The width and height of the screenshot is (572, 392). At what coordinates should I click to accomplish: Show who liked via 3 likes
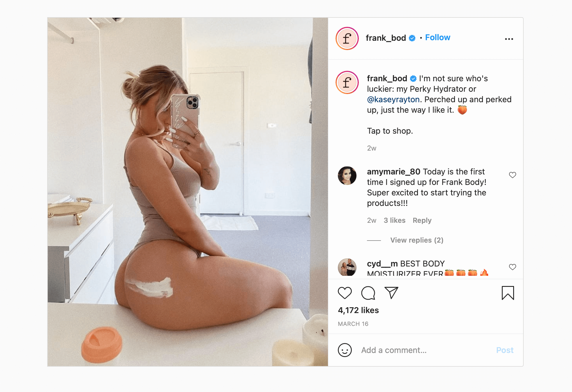point(394,220)
